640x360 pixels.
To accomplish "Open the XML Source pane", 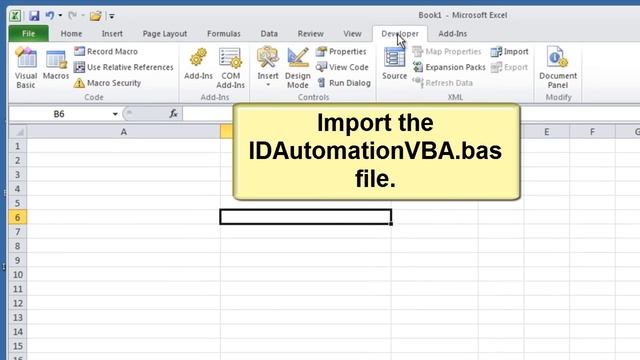I will (394, 64).
